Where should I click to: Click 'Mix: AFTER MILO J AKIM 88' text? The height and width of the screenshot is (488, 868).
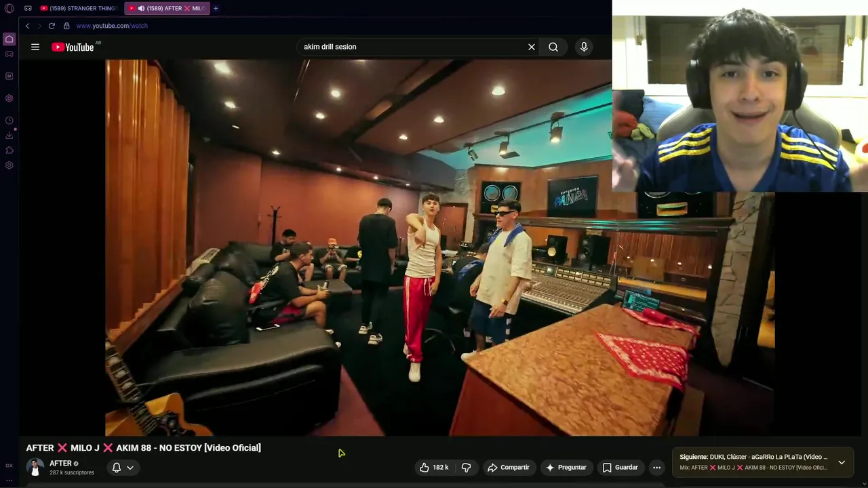753,468
